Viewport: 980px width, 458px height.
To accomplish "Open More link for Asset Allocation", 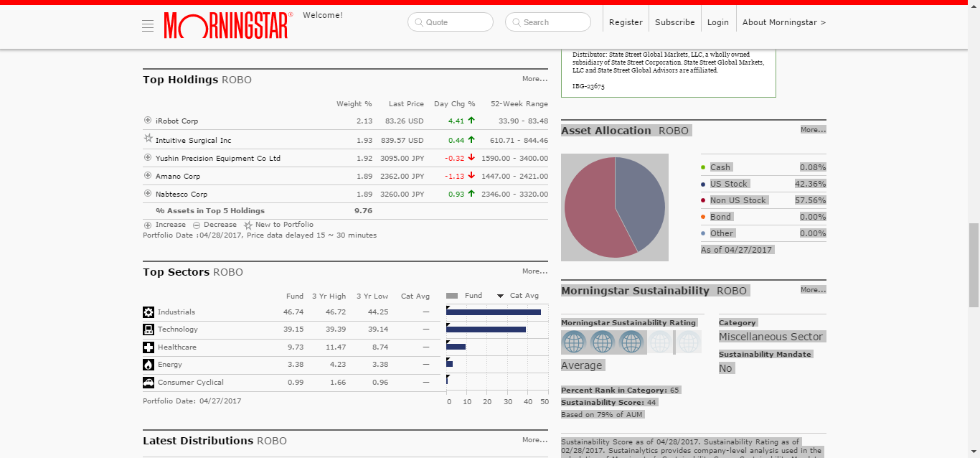I will coord(814,130).
